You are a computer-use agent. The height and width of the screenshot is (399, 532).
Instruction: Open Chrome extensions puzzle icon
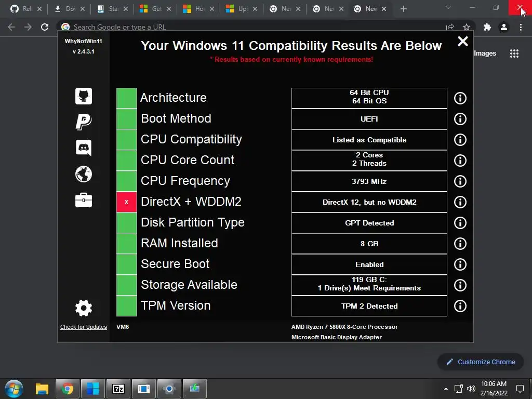[487, 27]
